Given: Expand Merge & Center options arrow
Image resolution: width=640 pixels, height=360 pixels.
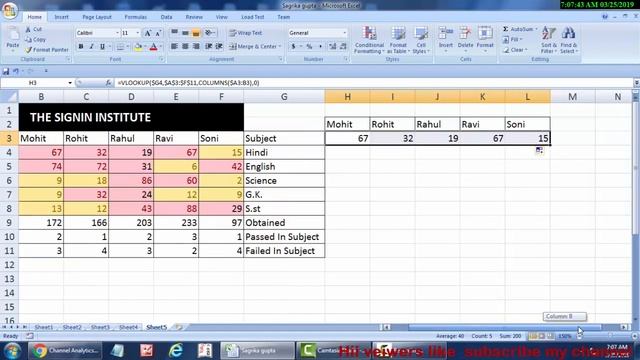Looking at the screenshot, I should click(280, 47).
